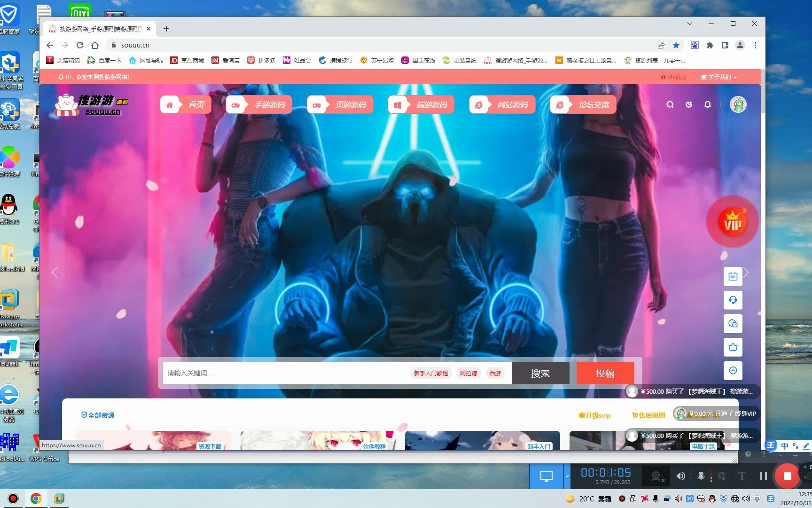Screen dimensions: 812x508
Task: Toggle recorder microphone input
Action: coord(701,476)
